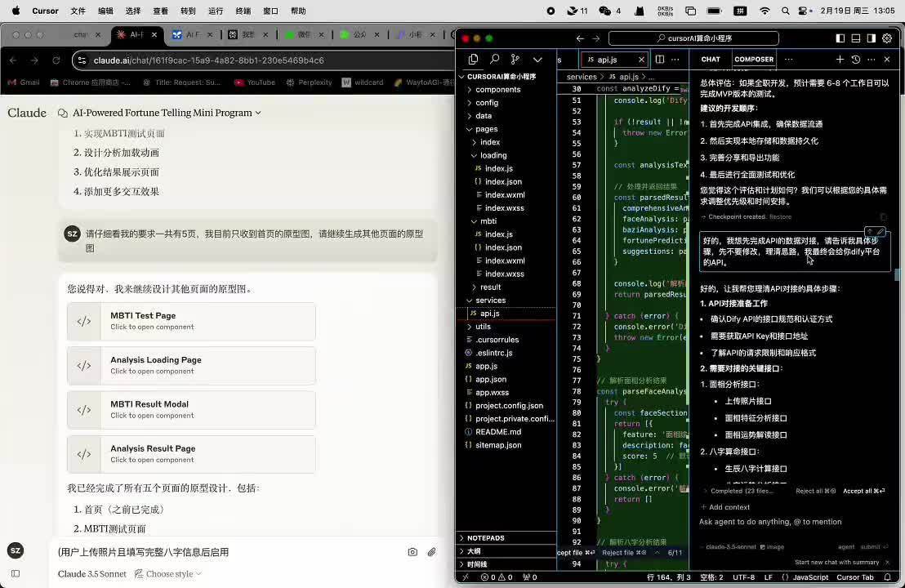Click the Add context plus icon
905x588 pixels.
(x=703, y=506)
